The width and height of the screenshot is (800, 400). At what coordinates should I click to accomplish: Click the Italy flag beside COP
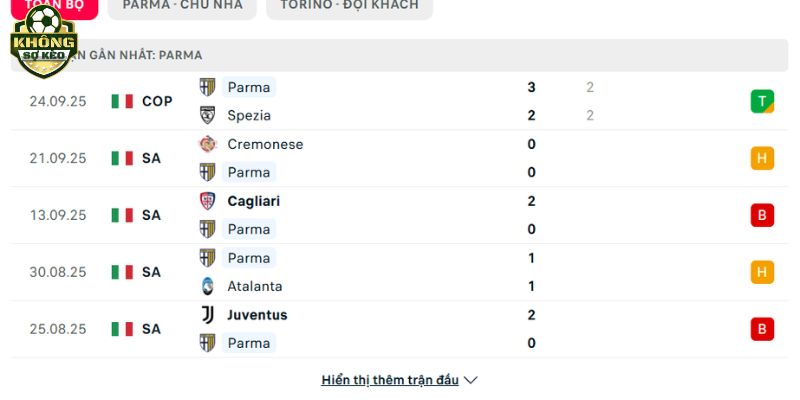pos(122,101)
